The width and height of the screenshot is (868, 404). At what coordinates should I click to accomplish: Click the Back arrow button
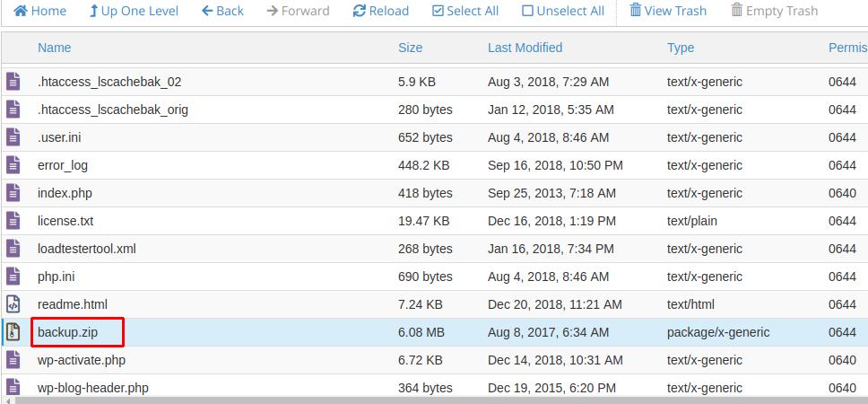[x=222, y=11]
